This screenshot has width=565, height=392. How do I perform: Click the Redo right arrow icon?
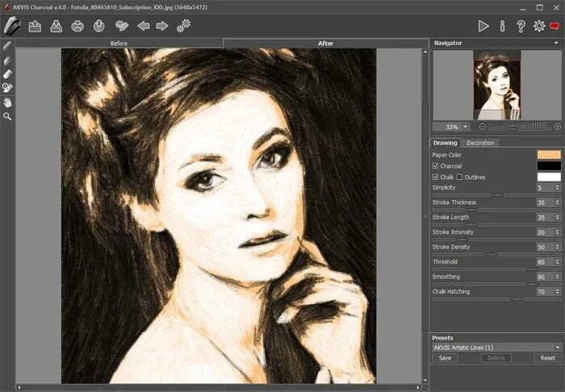click(x=162, y=27)
